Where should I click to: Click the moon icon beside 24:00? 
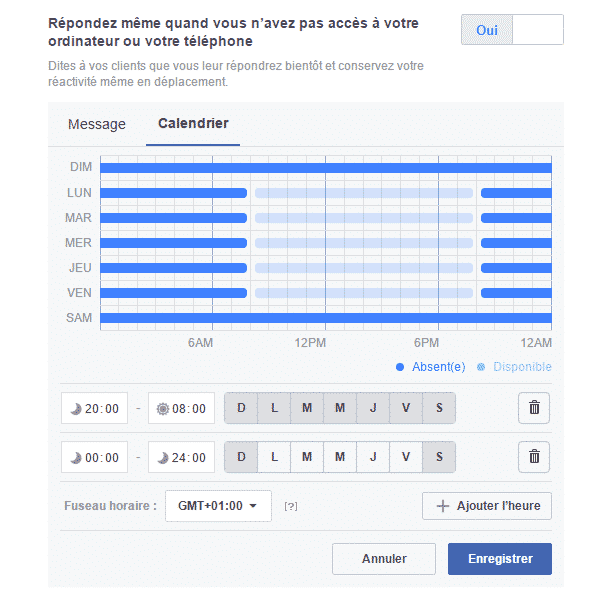click(x=163, y=458)
